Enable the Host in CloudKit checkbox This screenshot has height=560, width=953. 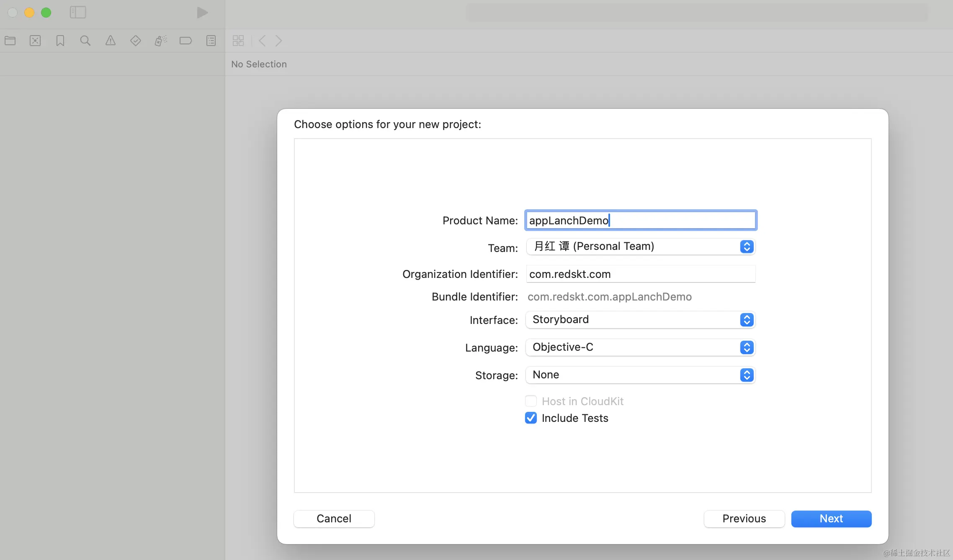[x=531, y=401]
